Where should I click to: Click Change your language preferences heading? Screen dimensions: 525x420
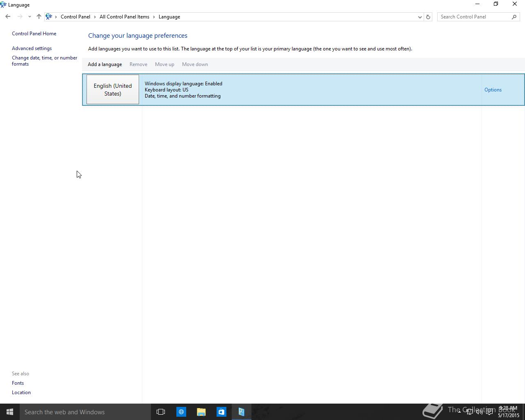(x=138, y=36)
